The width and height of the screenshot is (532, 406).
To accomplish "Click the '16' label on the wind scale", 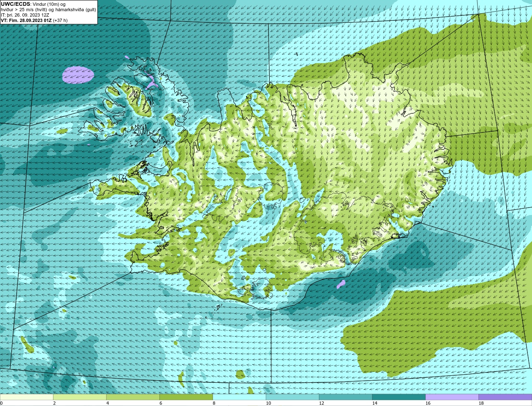I will [x=428, y=403].
